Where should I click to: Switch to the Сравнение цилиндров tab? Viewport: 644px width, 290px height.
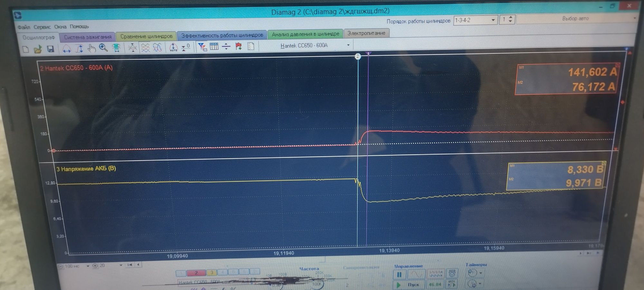pos(146,36)
